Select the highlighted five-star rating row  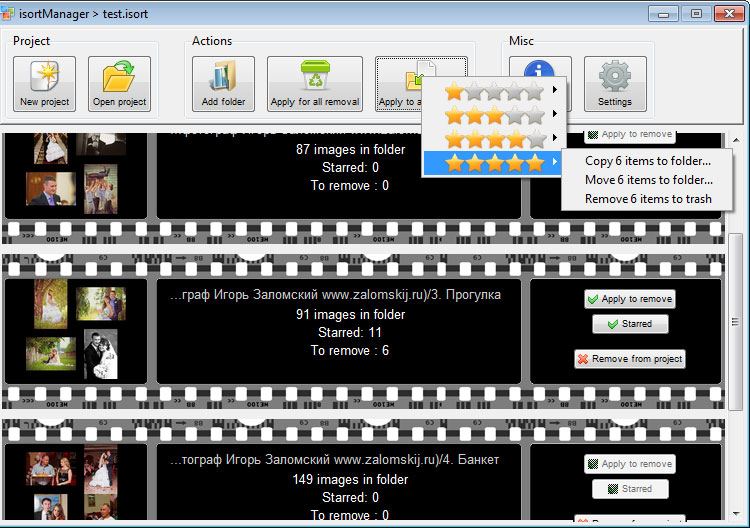coord(493,163)
